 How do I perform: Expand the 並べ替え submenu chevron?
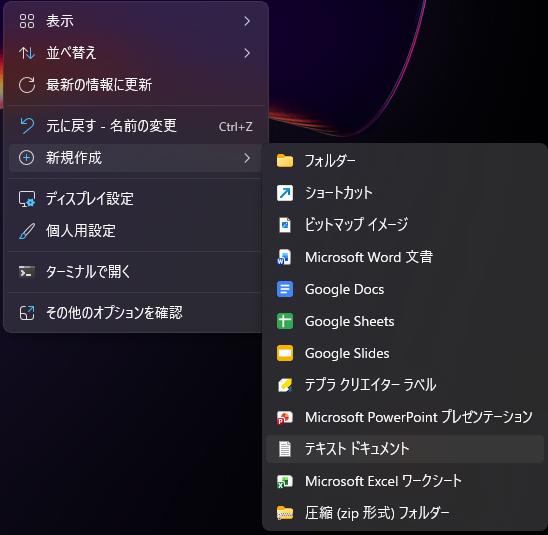click(x=247, y=53)
